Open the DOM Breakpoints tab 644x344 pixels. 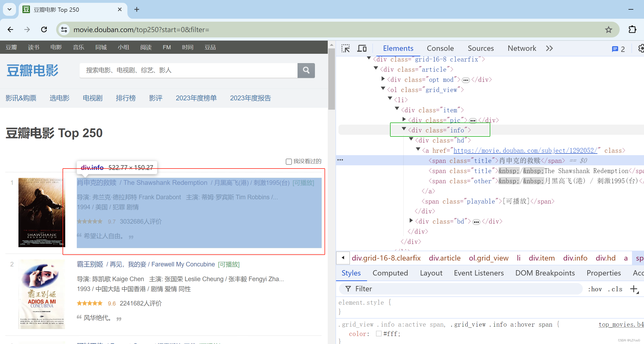point(545,273)
